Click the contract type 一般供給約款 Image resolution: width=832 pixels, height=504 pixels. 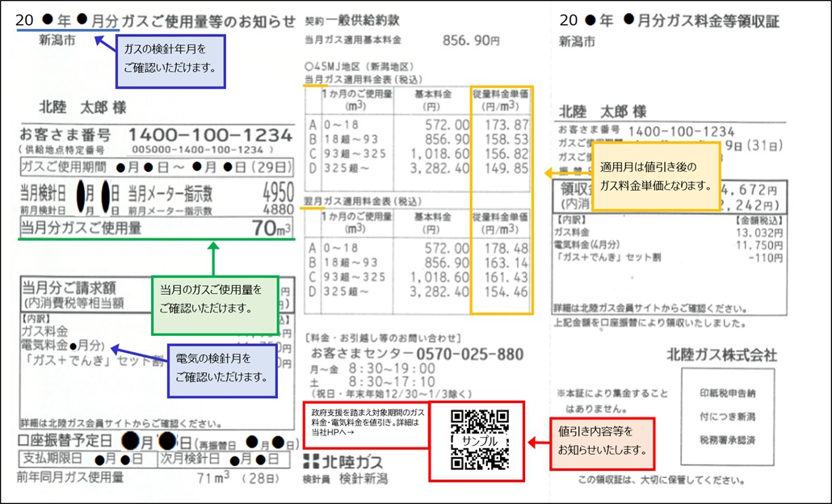tap(363, 21)
